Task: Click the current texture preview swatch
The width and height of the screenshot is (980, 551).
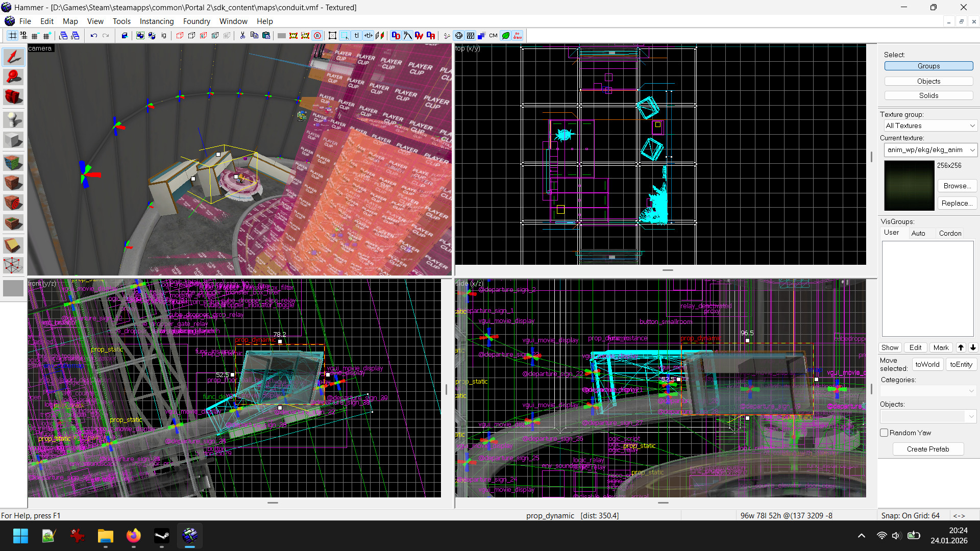Action: (x=909, y=186)
